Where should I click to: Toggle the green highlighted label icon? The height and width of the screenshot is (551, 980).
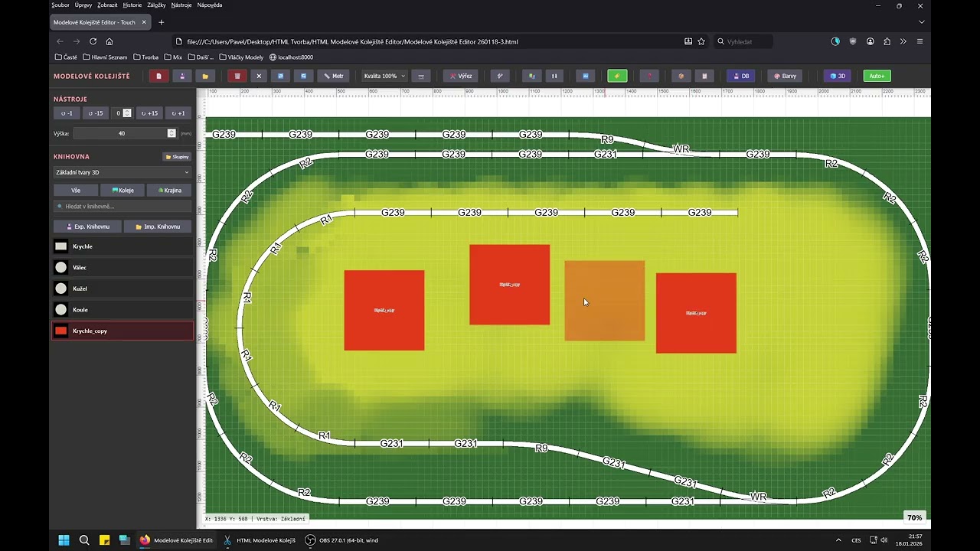coord(617,76)
